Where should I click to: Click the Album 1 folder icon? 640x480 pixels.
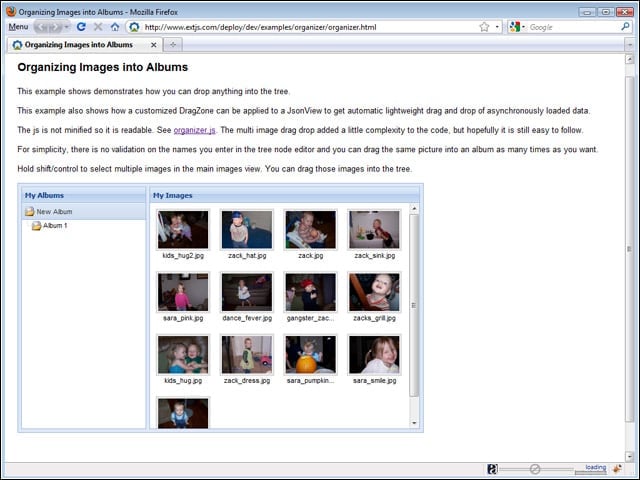[x=36, y=225]
